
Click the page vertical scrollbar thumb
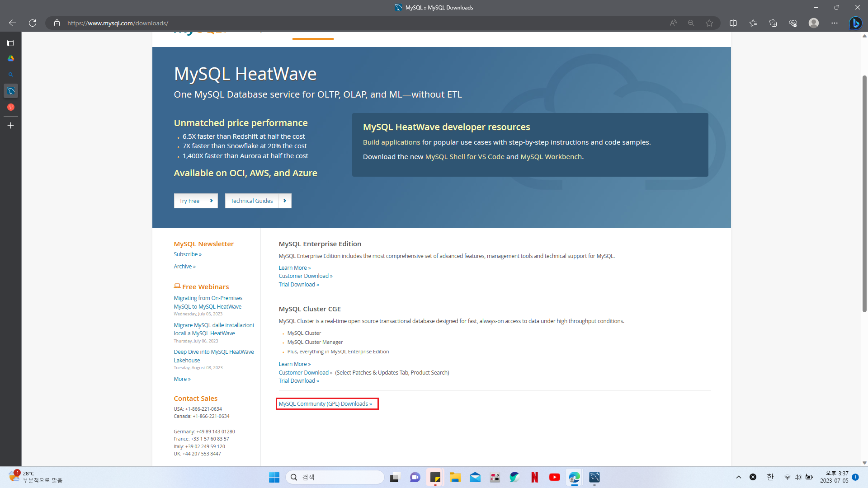point(864,193)
